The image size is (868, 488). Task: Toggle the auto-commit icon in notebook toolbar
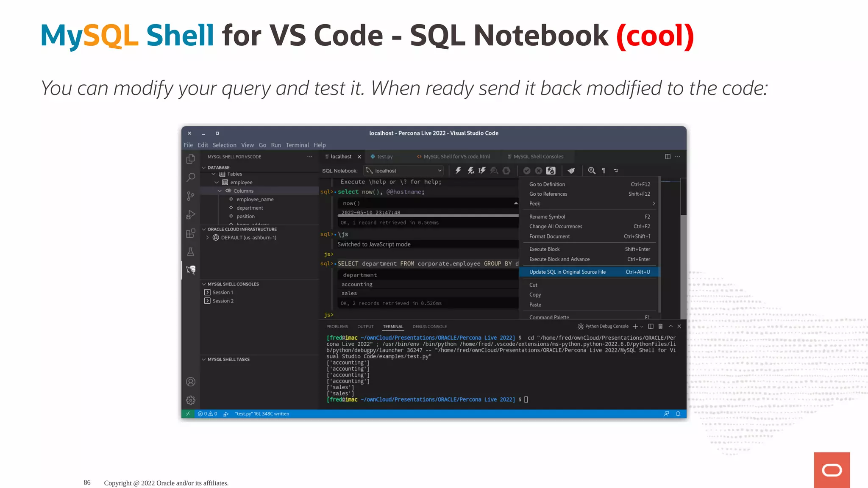(551, 171)
